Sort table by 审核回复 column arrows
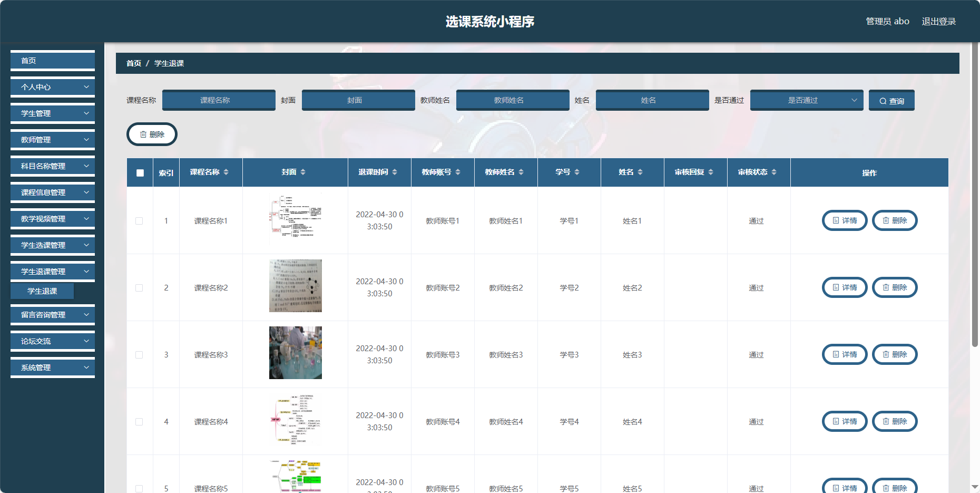Image resolution: width=980 pixels, height=493 pixels. pos(711,172)
